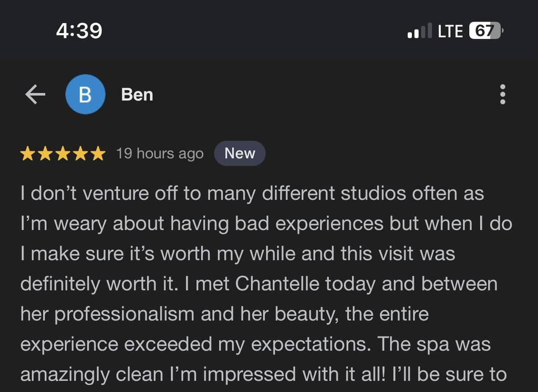Open reviewer name Ben
538x392 pixels.
coord(137,95)
